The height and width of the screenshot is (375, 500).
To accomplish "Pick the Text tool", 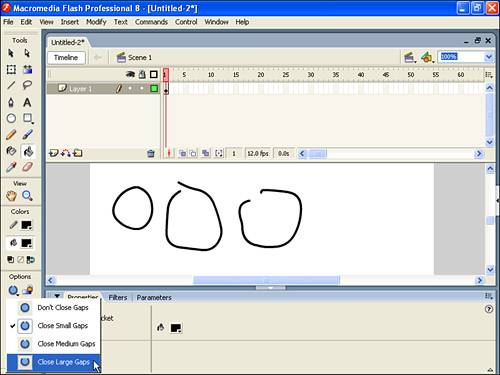I will 27,102.
